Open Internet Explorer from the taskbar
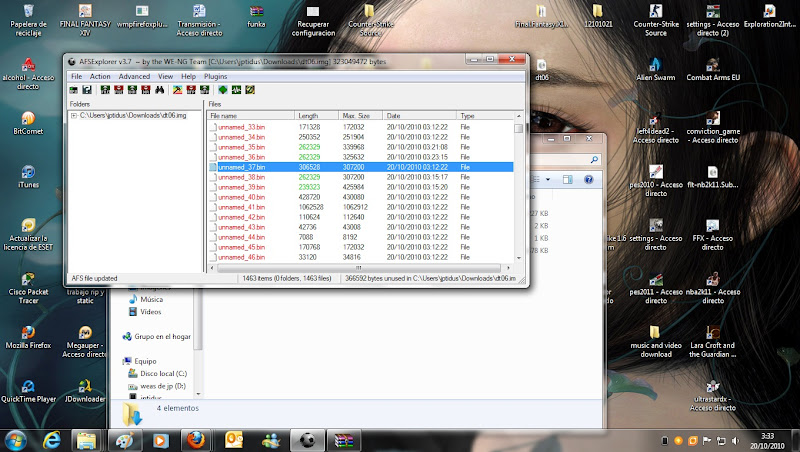Screen dimensions: 800x452 coord(52,439)
